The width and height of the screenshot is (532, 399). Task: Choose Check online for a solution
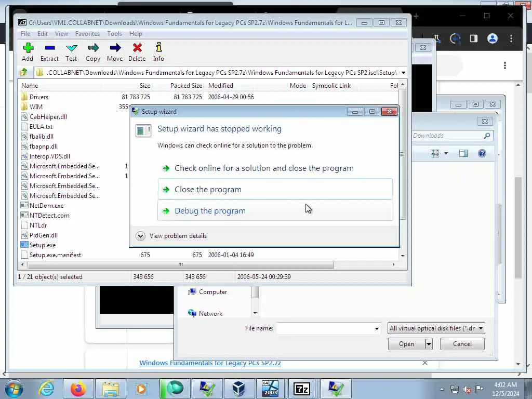(275, 168)
